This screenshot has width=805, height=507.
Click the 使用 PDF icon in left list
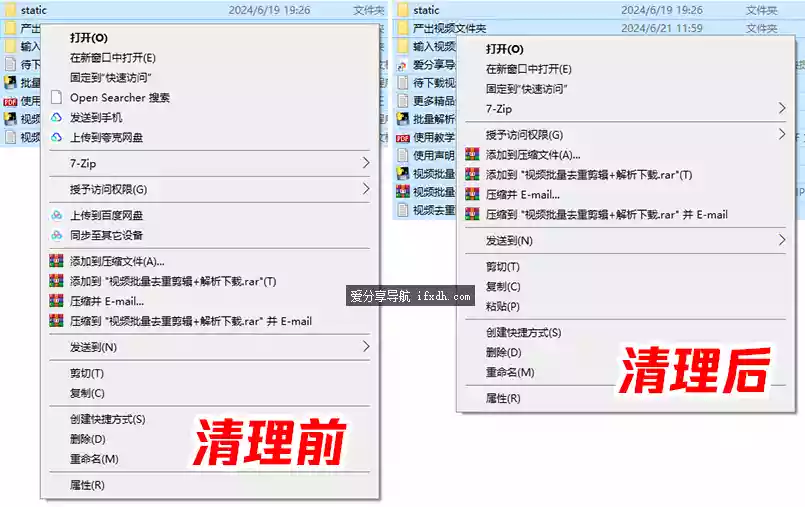coord(10,101)
